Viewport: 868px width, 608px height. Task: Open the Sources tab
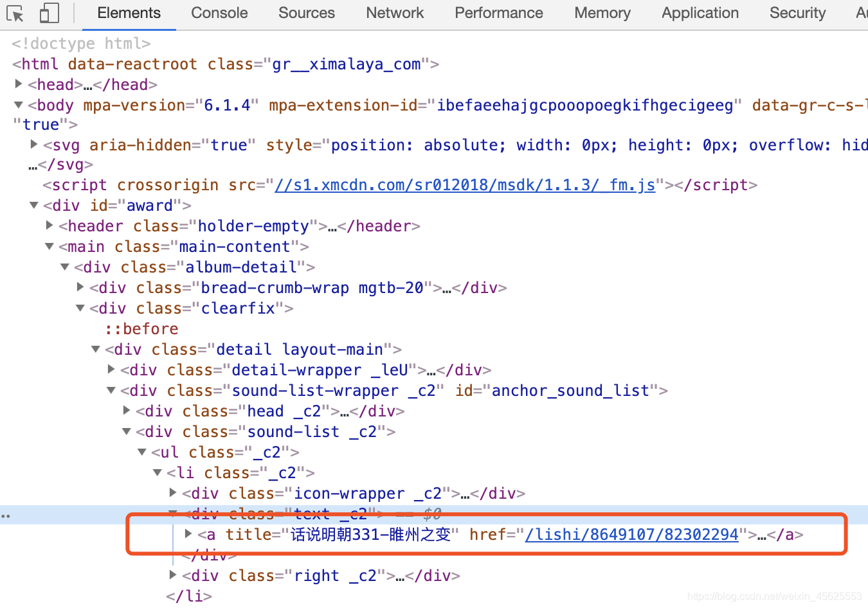(307, 13)
